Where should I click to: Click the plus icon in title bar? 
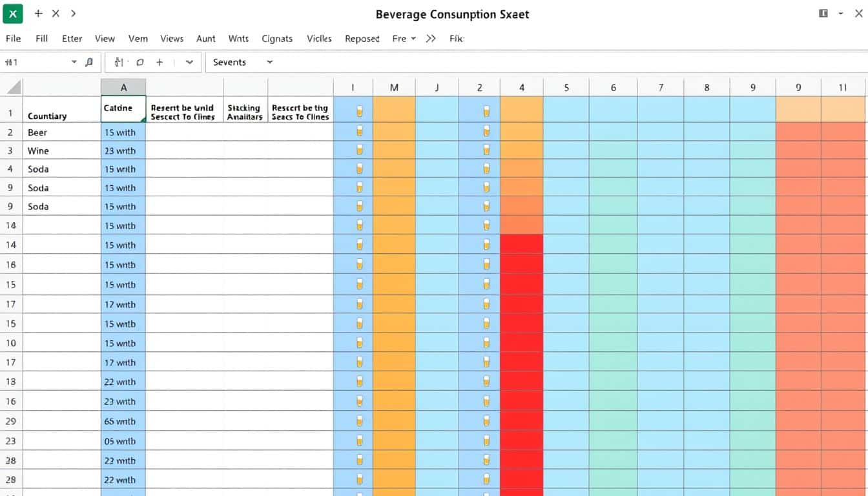(x=38, y=14)
